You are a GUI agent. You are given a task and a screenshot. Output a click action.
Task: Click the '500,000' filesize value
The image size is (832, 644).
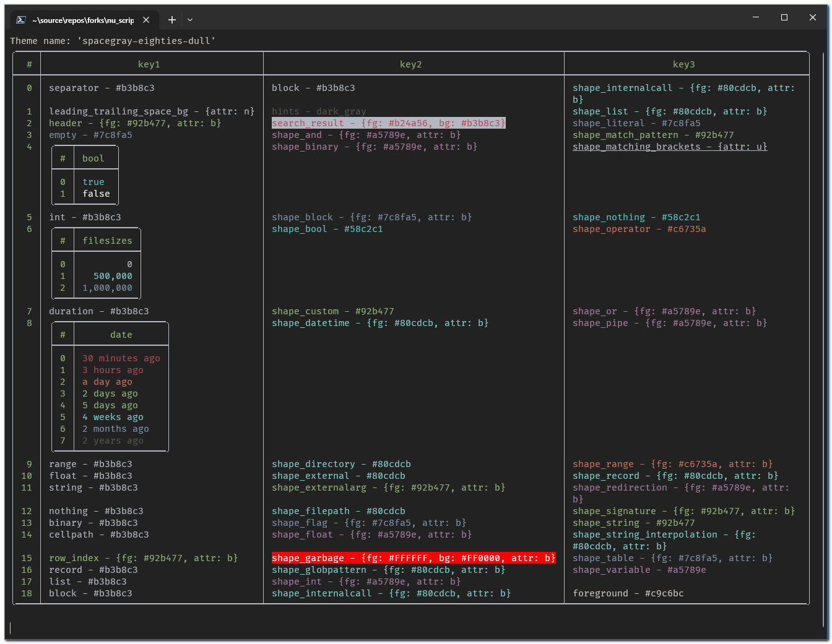tap(113, 276)
